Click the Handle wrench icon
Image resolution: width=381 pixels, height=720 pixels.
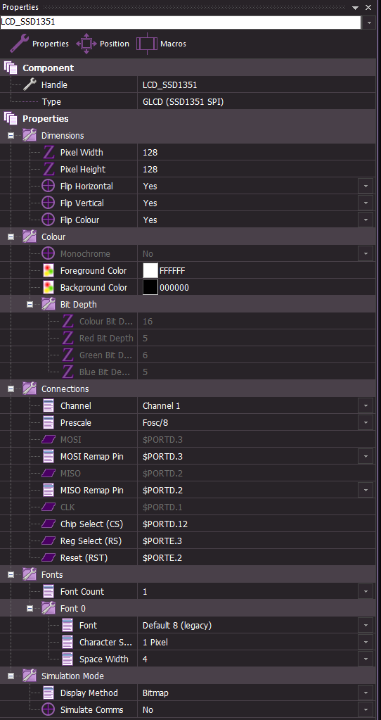click(x=30, y=84)
